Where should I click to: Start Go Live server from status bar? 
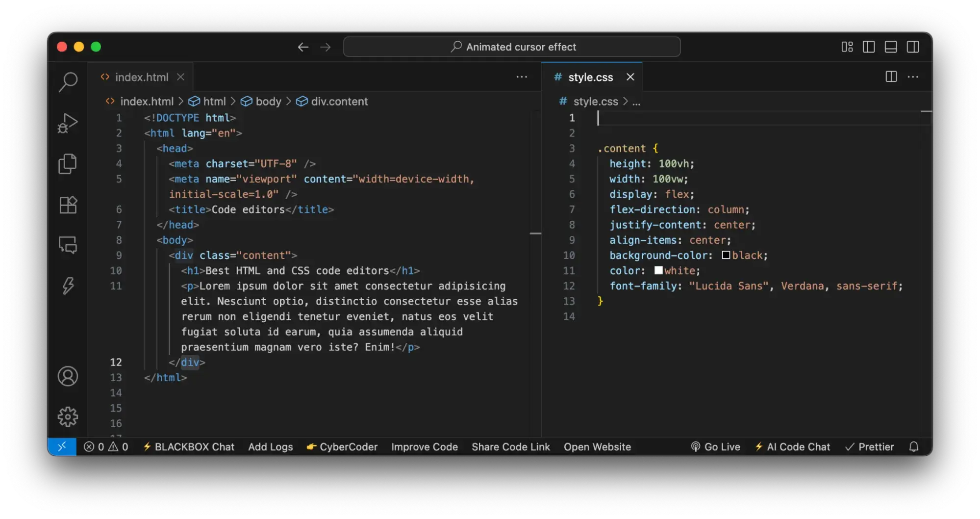click(x=716, y=447)
